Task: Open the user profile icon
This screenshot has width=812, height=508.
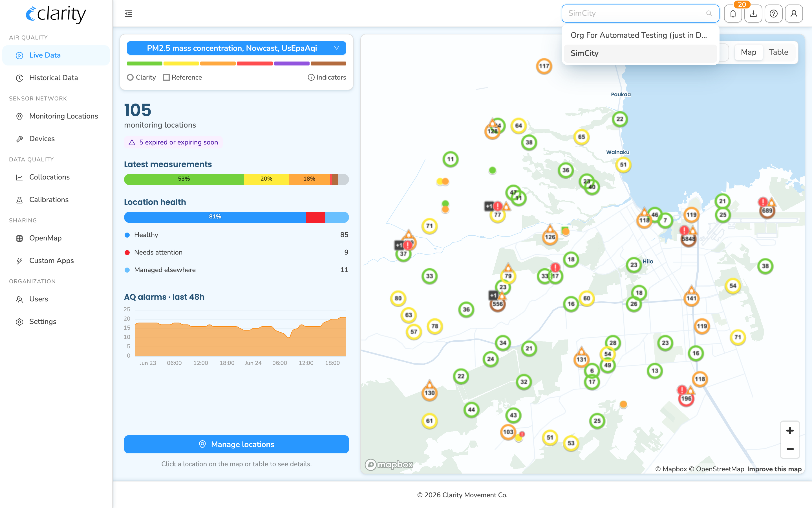Action: pos(794,14)
